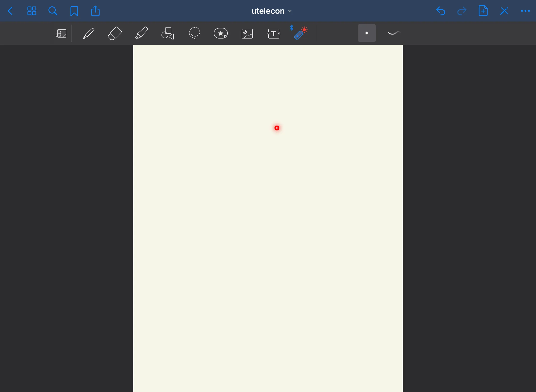Select the dot laser pointer mode
Screen dimensions: 536x392
tap(367, 33)
